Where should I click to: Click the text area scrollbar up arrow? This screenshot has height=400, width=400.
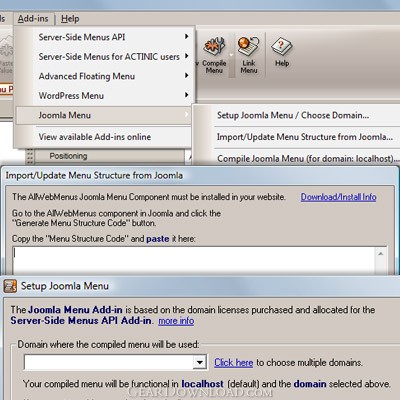coord(381,254)
